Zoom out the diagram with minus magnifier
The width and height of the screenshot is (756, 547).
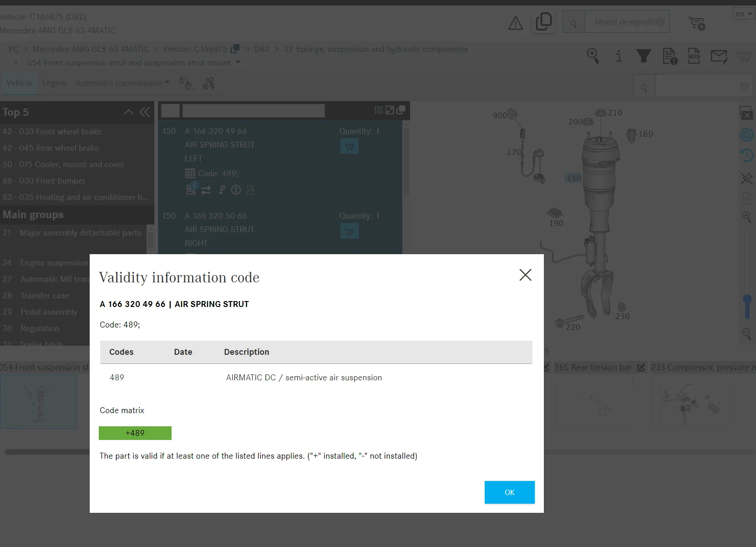746,334
